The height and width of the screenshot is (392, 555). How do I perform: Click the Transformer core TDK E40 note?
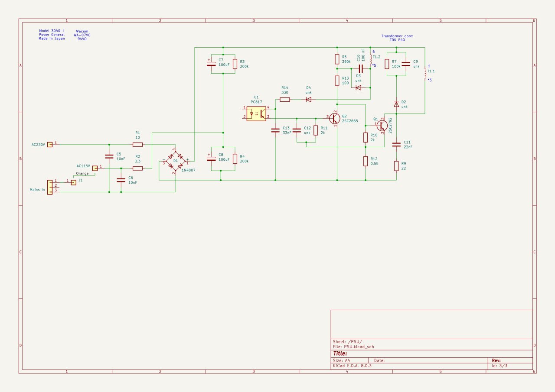[x=397, y=38]
